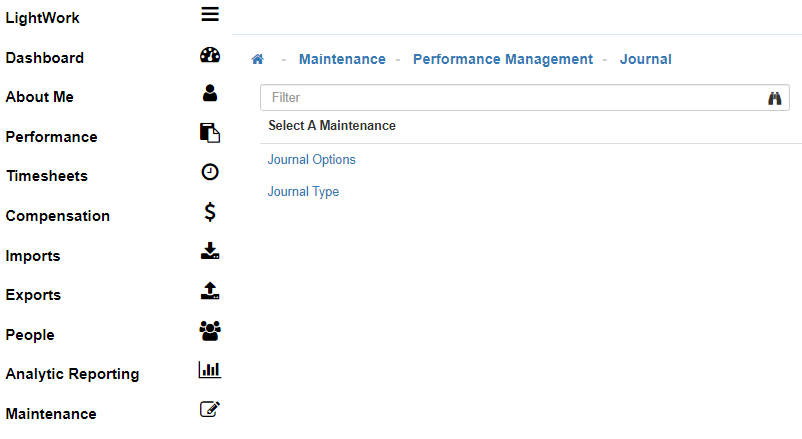Select Performance Management breadcrumb link
Viewport: 802px width, 439px height.
coord(502,59)
